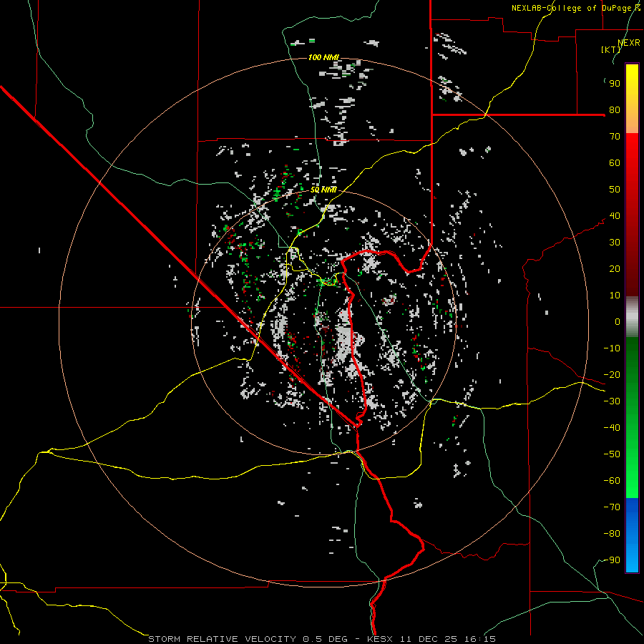Click the -70 value on the velocity scale
The image size is (644, 644).
612,507
